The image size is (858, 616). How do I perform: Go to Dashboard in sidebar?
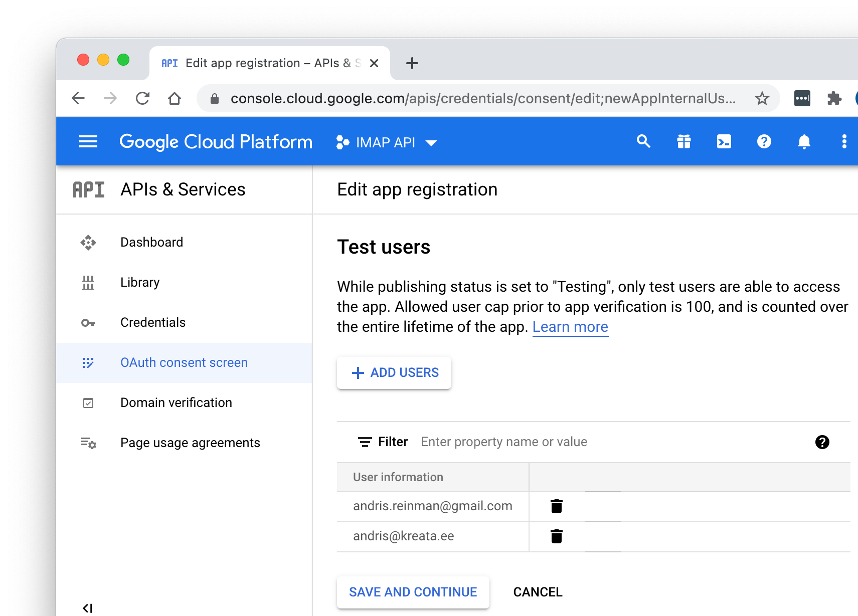tap(184, 243)
